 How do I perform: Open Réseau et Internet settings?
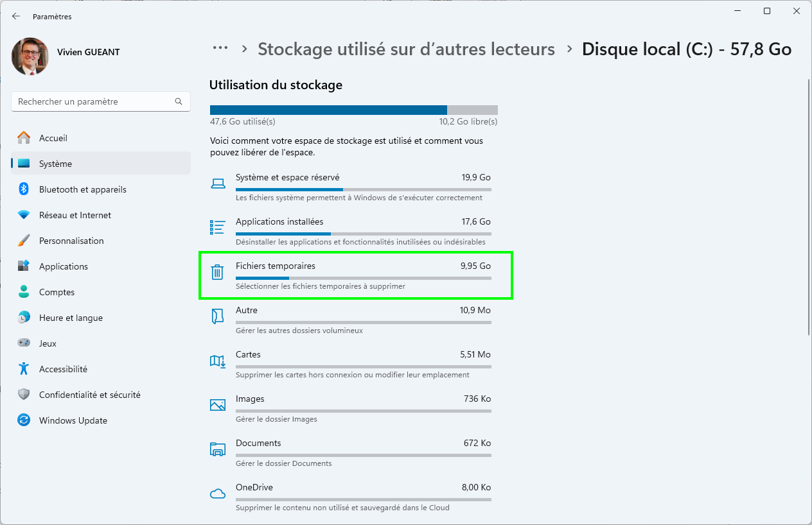[x=75, y=215]
